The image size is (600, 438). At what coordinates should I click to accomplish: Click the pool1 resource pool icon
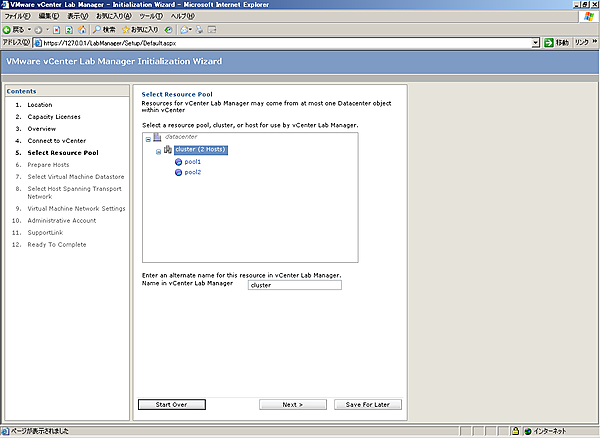click(178, 162)
